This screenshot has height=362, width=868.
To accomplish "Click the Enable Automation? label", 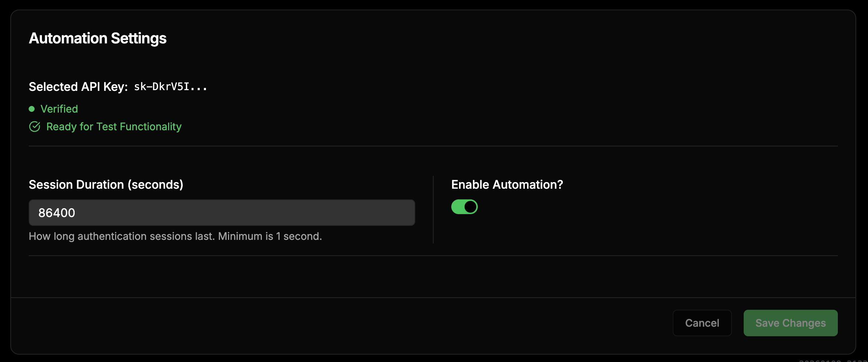I will point(508,184).
